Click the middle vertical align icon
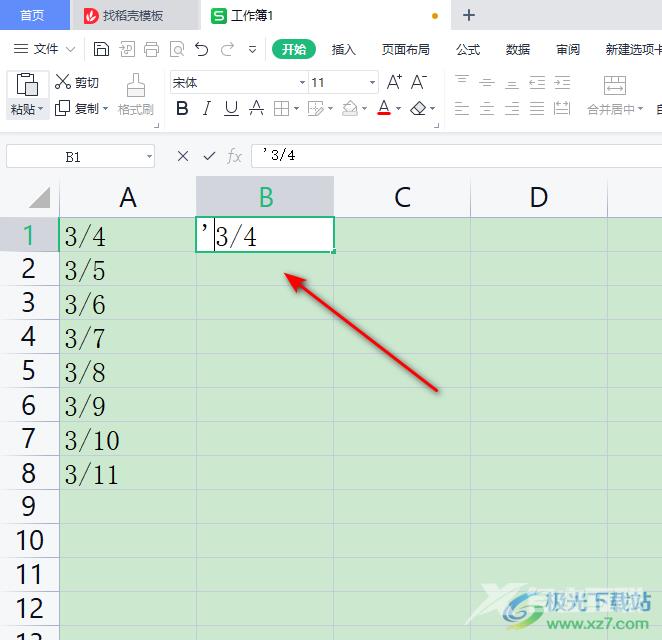The image size is (662, 640). pos(486,82)
